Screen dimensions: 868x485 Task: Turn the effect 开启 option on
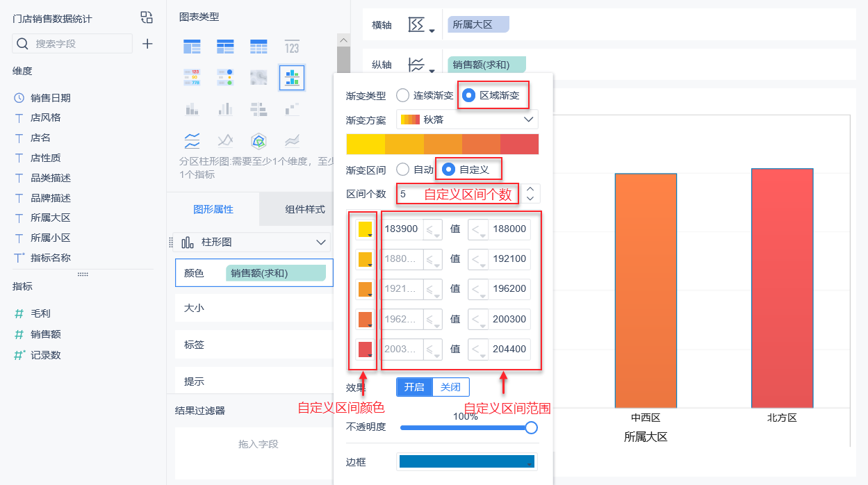(x=414, y=387)
